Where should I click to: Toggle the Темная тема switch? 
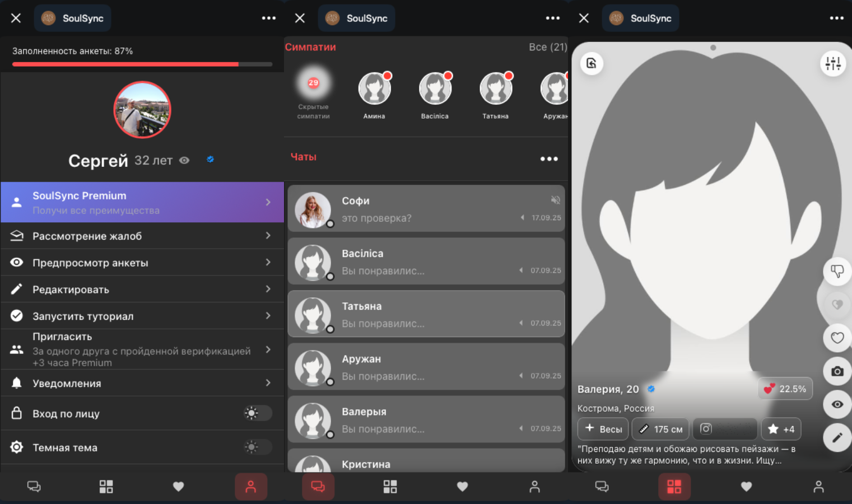(x=258, y=447)
